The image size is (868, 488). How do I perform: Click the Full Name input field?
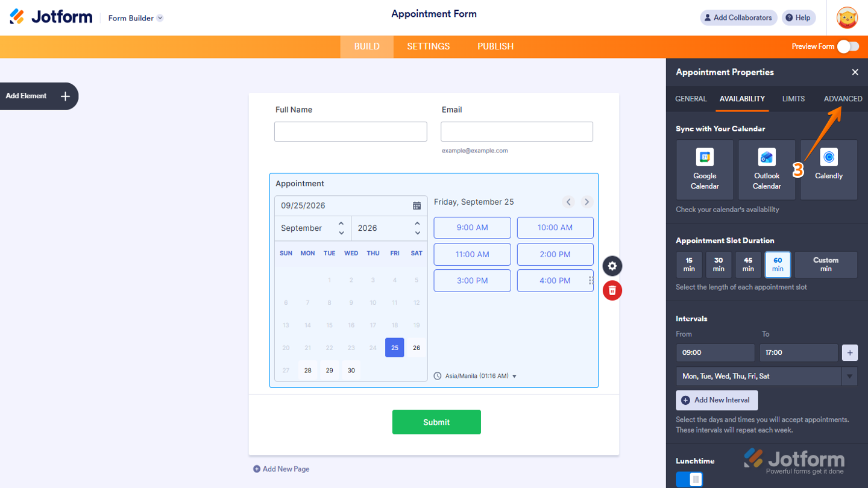click(351, 131)
